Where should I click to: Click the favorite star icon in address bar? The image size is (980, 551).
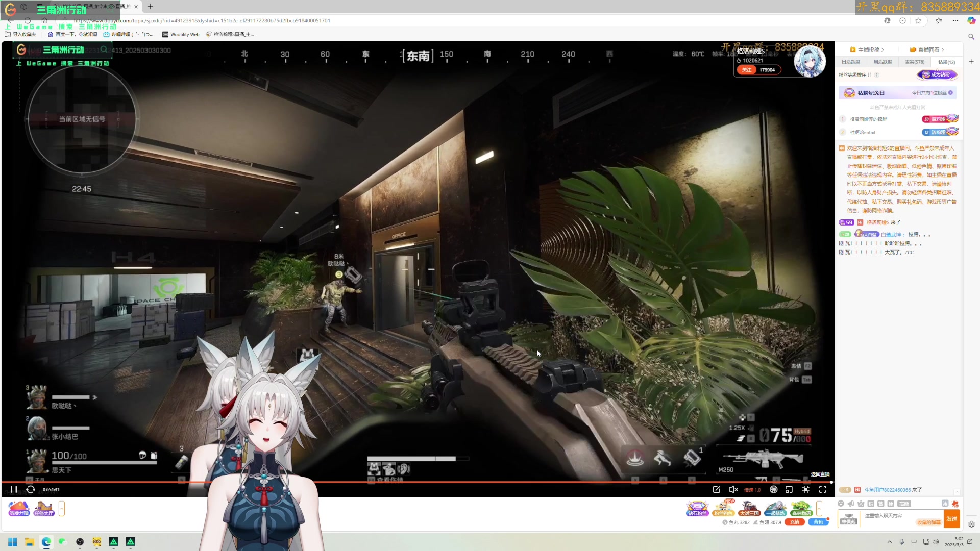pyautogui.click(x=919, y=21)
